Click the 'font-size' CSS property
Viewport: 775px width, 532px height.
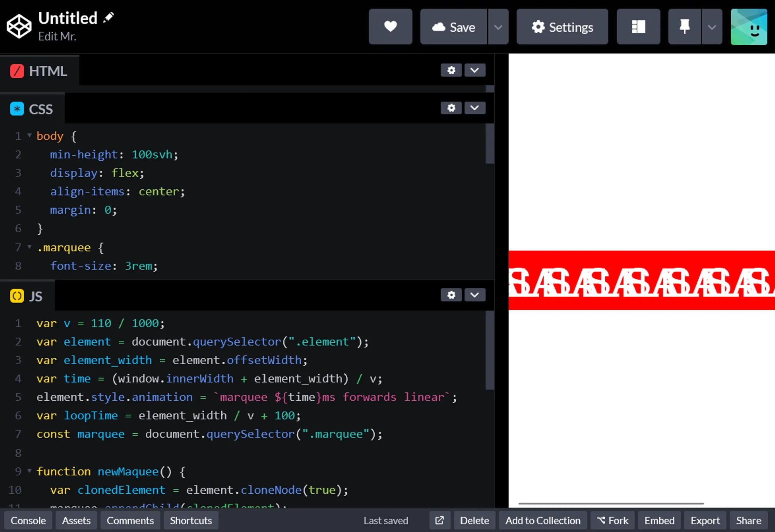pos(81,266)
